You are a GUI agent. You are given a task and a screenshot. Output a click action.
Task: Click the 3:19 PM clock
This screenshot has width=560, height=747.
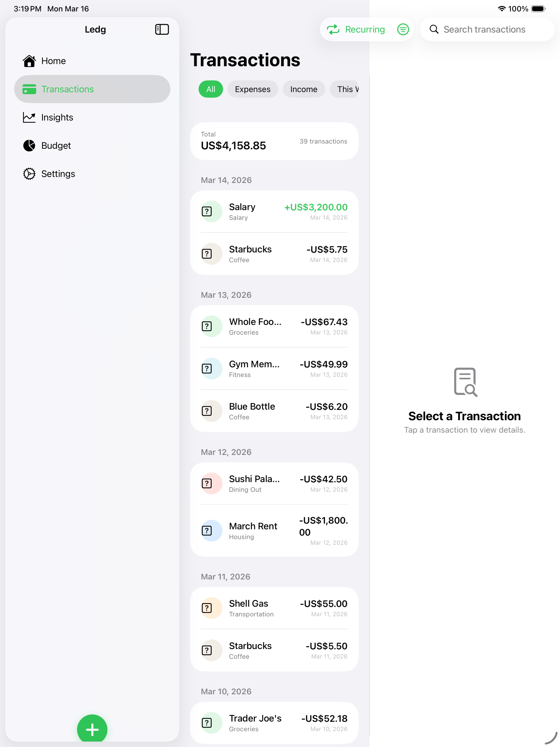pyautogui.click(x=27, y=9)
